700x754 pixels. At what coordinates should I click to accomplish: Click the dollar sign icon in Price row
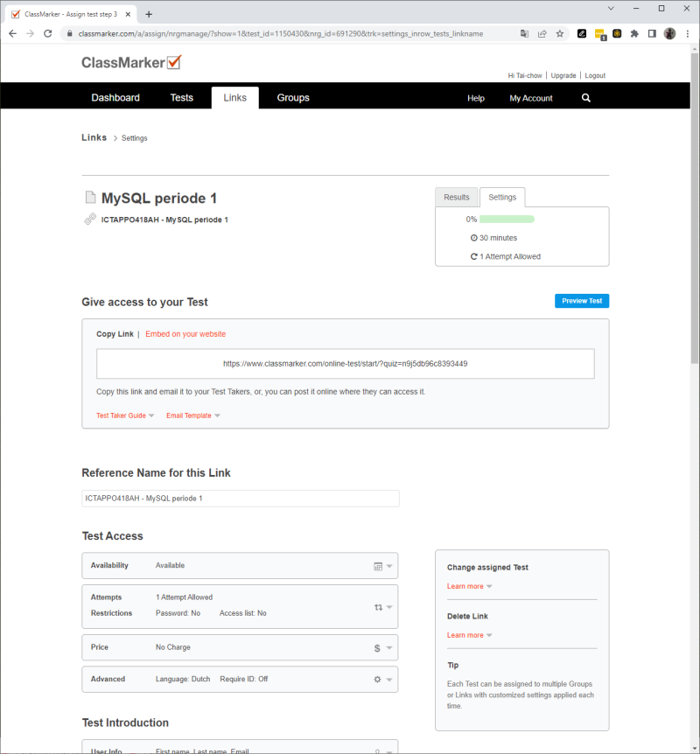tap(377, 648)
